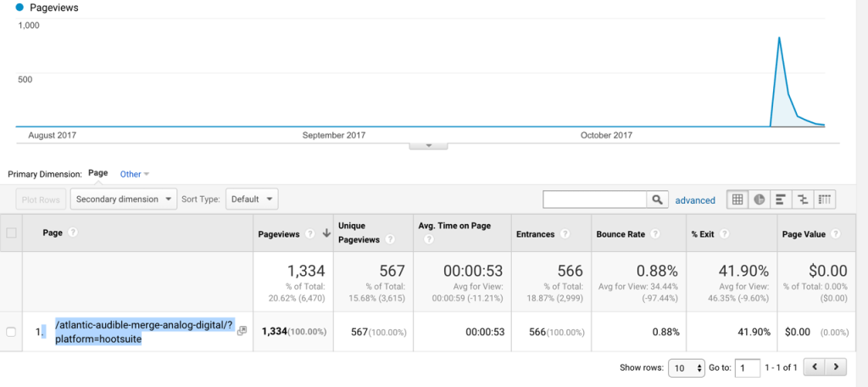The width and height of the screenshot is (868, 387).
Task: Select the performance bar view icon
Action: point(781,199)
